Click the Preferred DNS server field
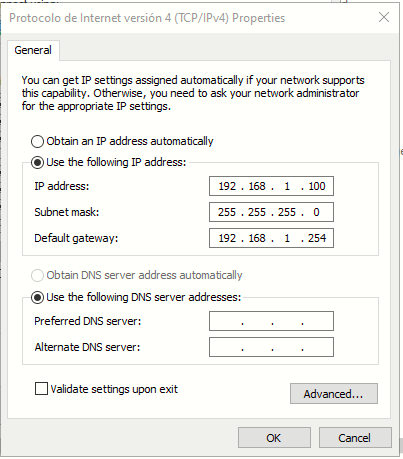403x459 pixels. pos(271,321)
